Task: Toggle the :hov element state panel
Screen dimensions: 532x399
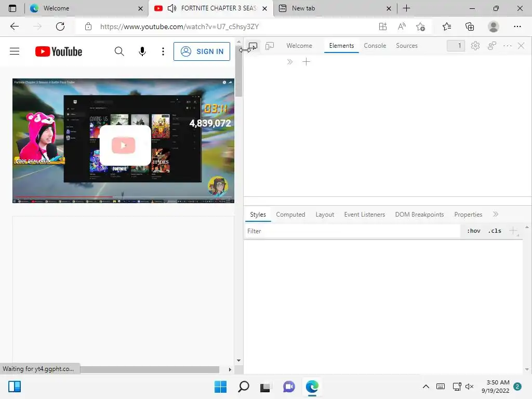Action: [x=474, y=231]
